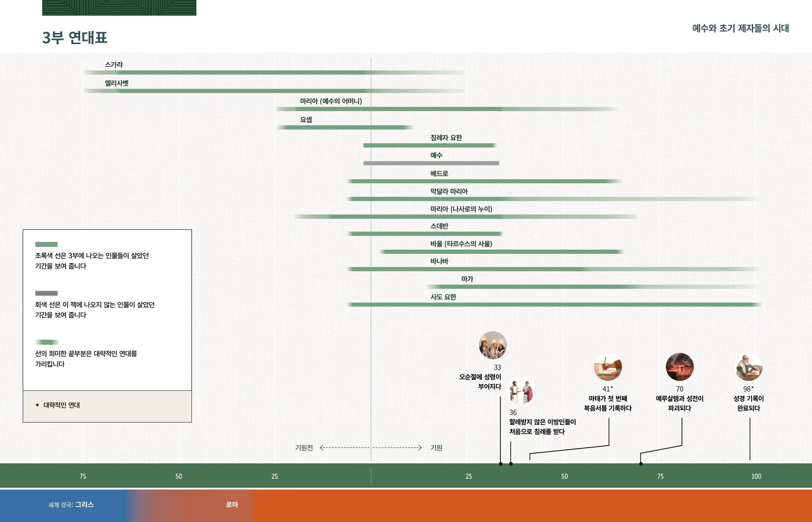Click the 예수와 초기 제자들의 시대 title
812x522 pixels.
(x=740, y=28)
